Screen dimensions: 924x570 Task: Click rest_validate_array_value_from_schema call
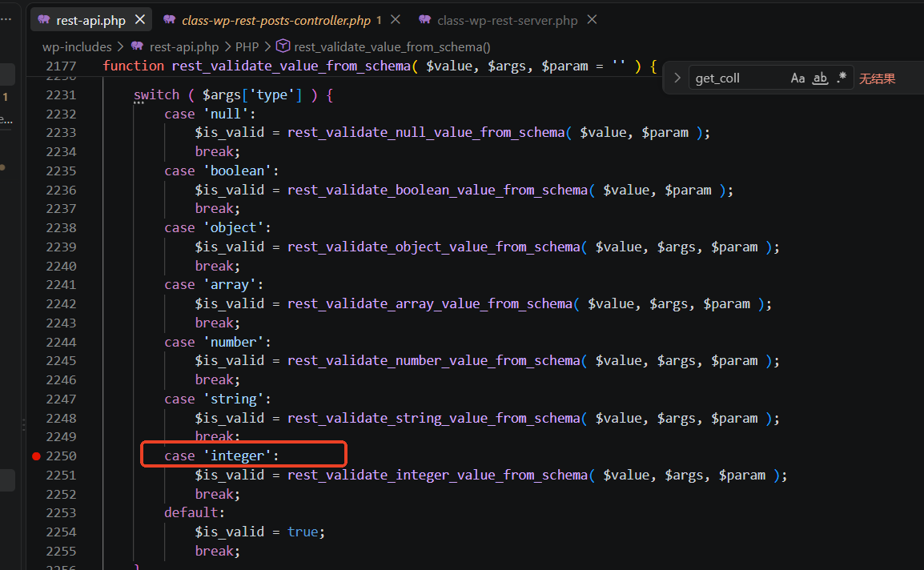pos(430,304)
